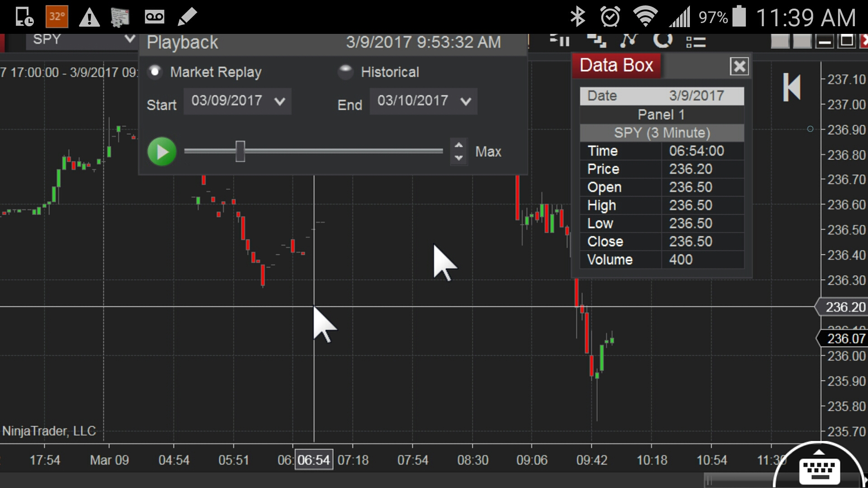868x488 pixels.
Task: Decrease playback speed with the down arrow
Action: [x=459, y=158]
